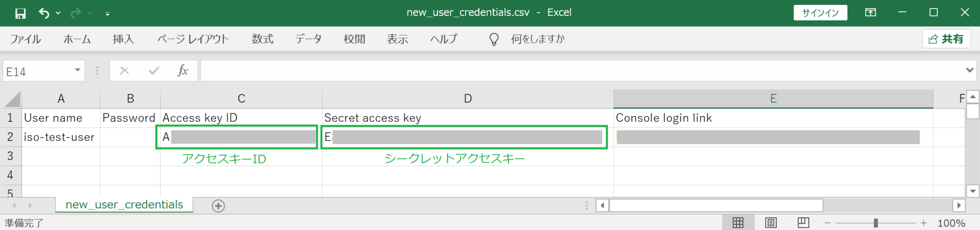Click the 共有 share button
The image size is (980, 230).
tap(946, 39)
